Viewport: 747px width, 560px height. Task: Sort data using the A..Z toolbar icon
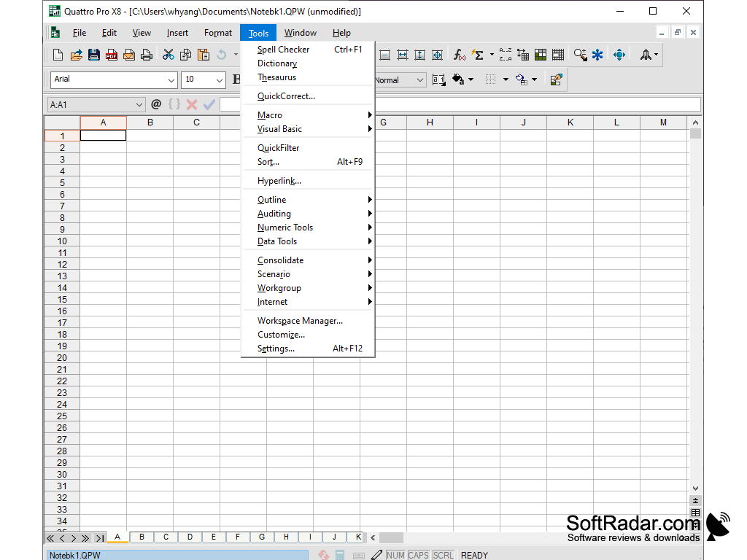tap(505, 54)
